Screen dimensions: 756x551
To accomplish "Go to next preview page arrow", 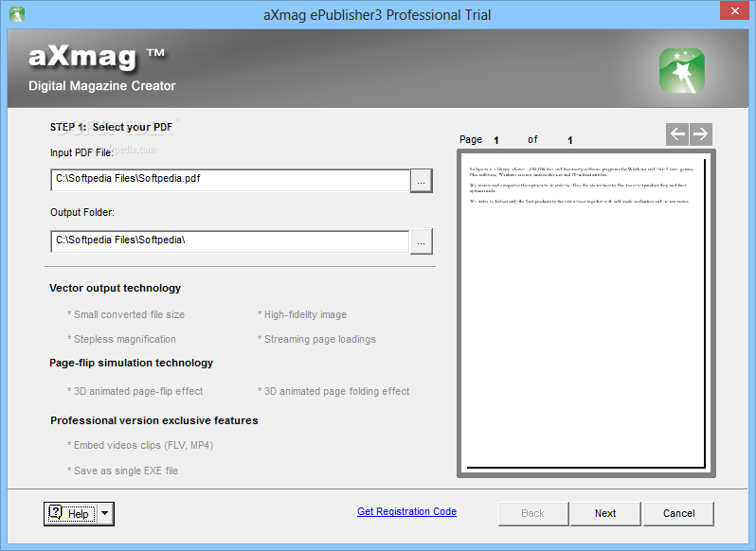I will 701,133.
